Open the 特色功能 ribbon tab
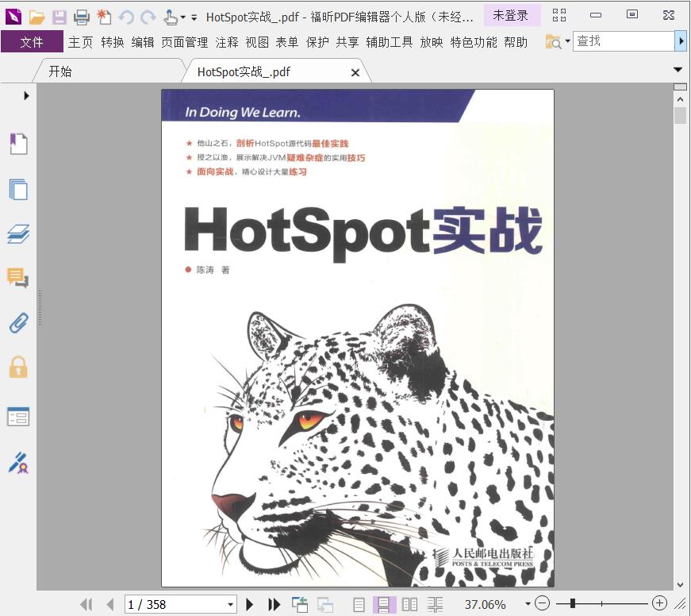 point(474,42)
